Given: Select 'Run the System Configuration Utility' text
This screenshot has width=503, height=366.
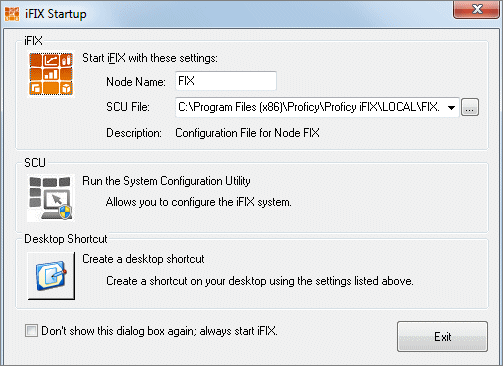Looking at the screenshot, I should point(166,181).
